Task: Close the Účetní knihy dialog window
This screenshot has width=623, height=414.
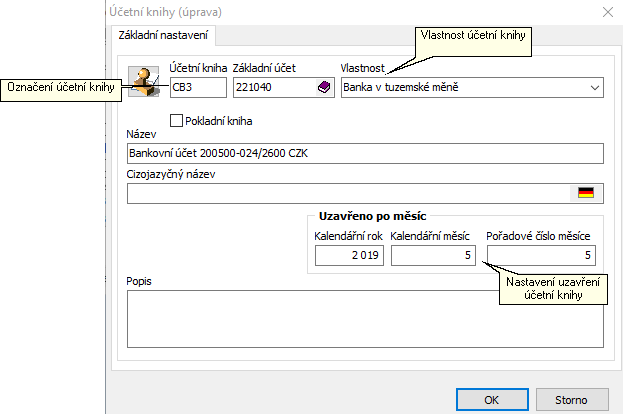Action: (x=608, y=12)
